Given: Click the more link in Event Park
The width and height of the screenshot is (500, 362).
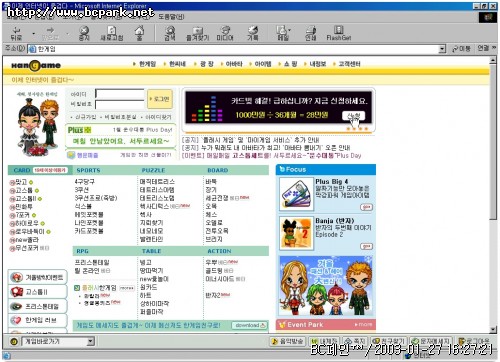Looking at the screenshot, I should coord(363,324).
